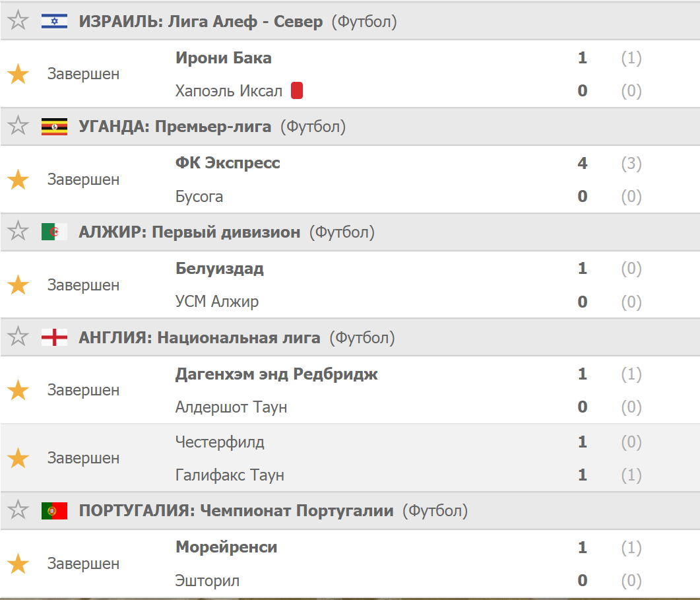Screen dimensions: 700x600
Task: Toggle favorite star for Algeria First Division
Action: tap(18, 232)
